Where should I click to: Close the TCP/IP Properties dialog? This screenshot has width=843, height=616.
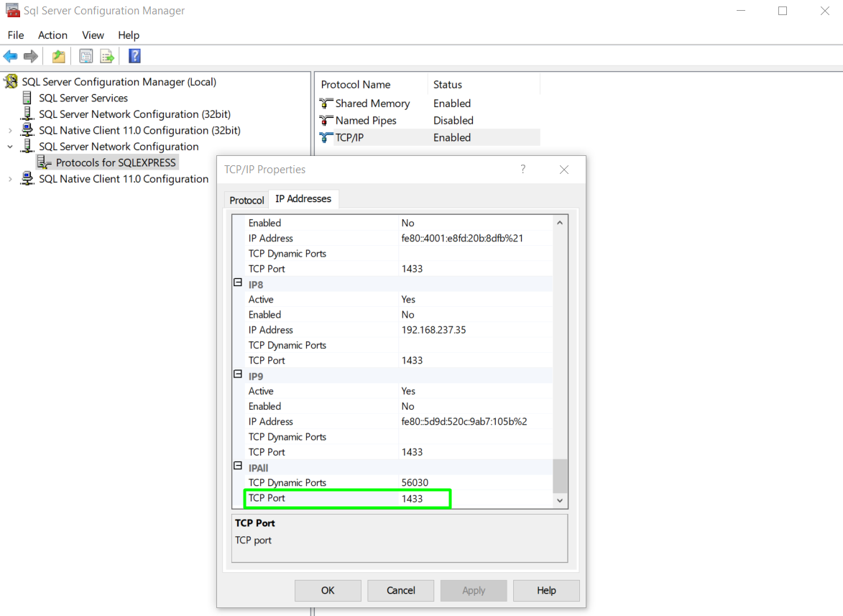pyautogui.click(x=564, y=170)
